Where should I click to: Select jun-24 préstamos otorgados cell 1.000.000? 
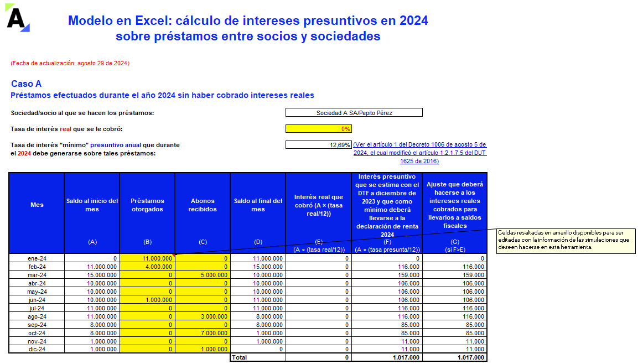147,300
